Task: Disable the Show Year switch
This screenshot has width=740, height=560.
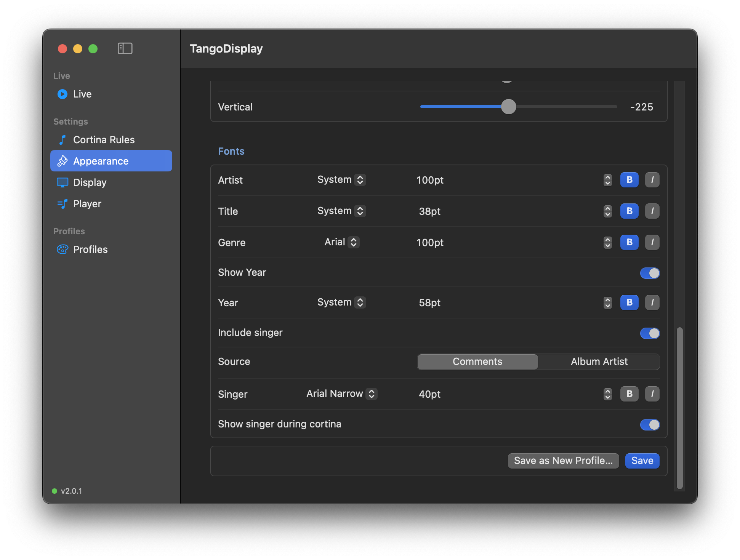Action: point(650,273)
